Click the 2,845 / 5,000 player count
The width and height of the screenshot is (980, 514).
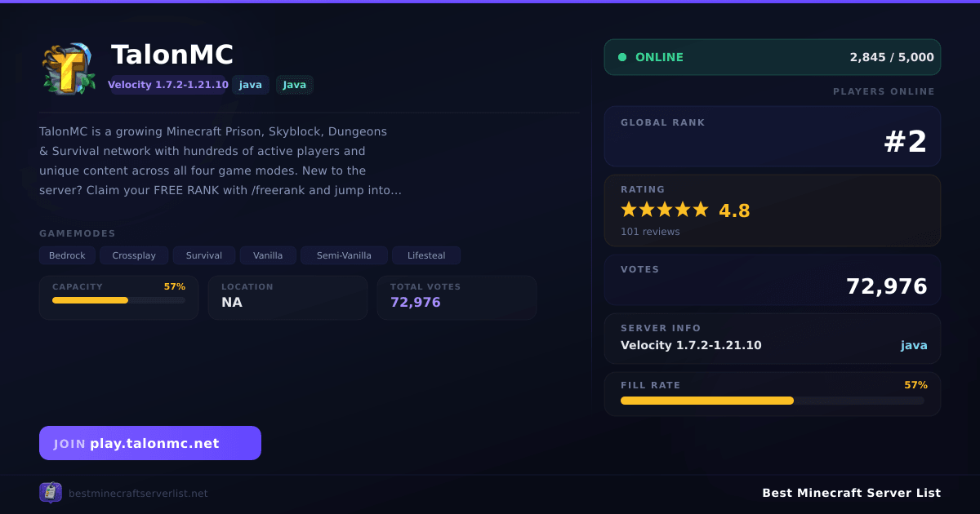[x=892, y=57]
